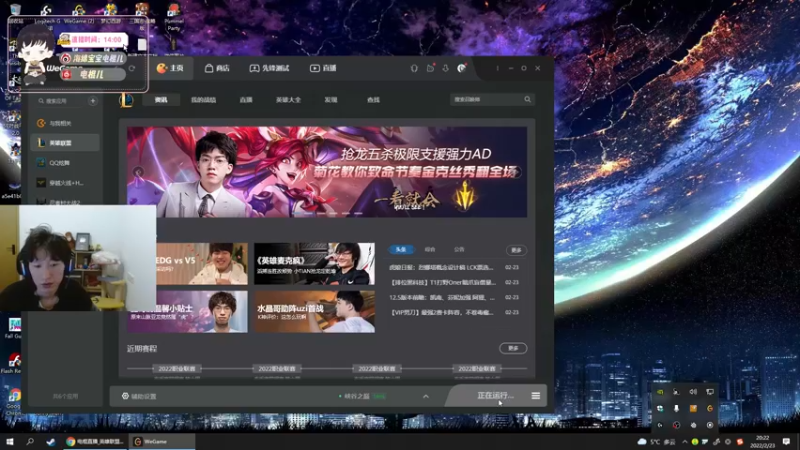Click the 峡谷之巅 server label
800x450 pixels.
pyautogui.click(x=357, y=396)
